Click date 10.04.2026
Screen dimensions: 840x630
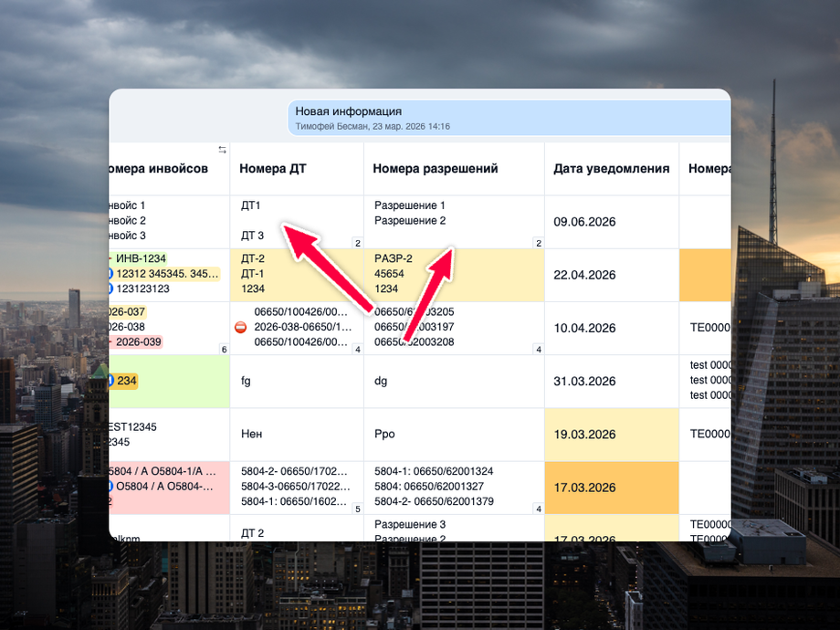click(x=584, y=328)
